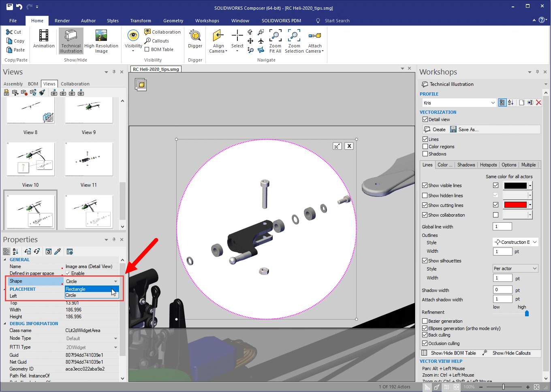Toggle the BOM Table checkbox

(147, 49)
